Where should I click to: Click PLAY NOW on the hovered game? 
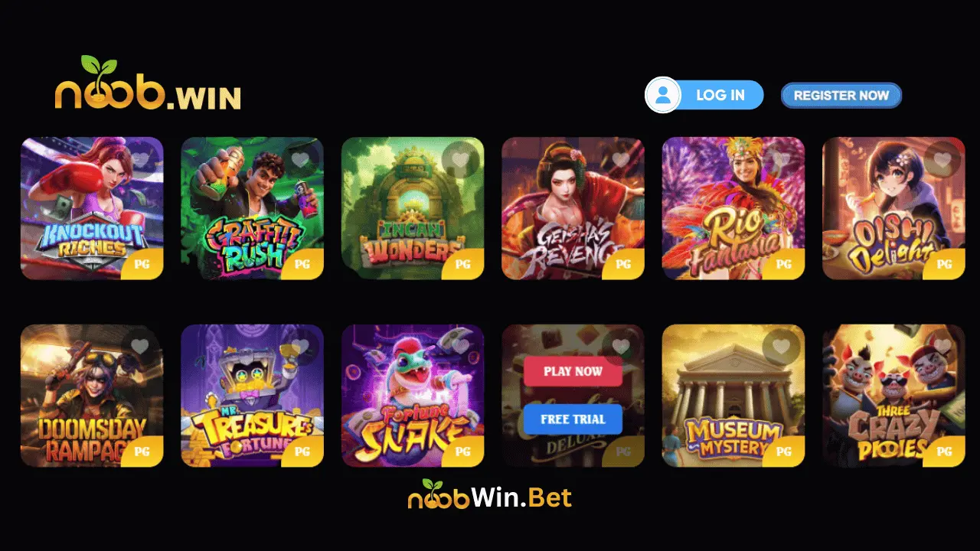[573, 371]
